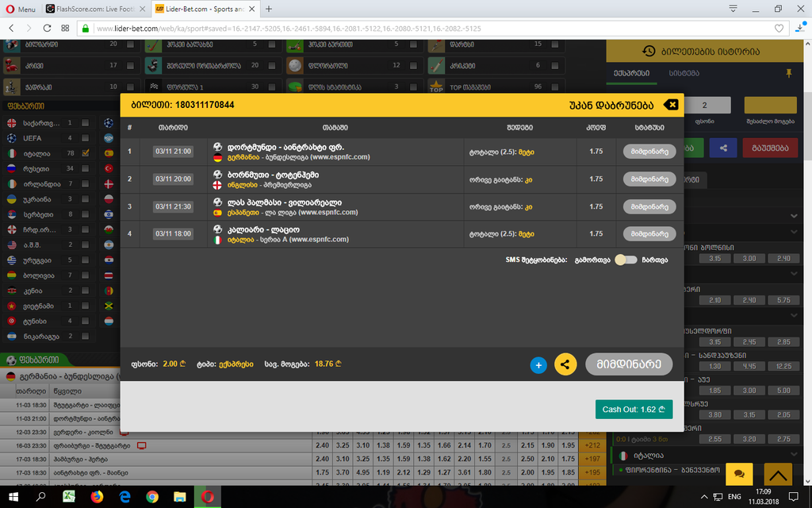
Task: Click the billiards icon beside ბილიარდი
Action: [x=11, y=44]
